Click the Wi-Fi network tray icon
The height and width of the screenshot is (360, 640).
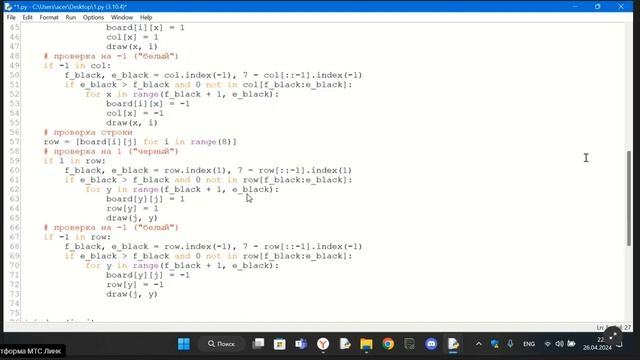[x=548, y=344]
